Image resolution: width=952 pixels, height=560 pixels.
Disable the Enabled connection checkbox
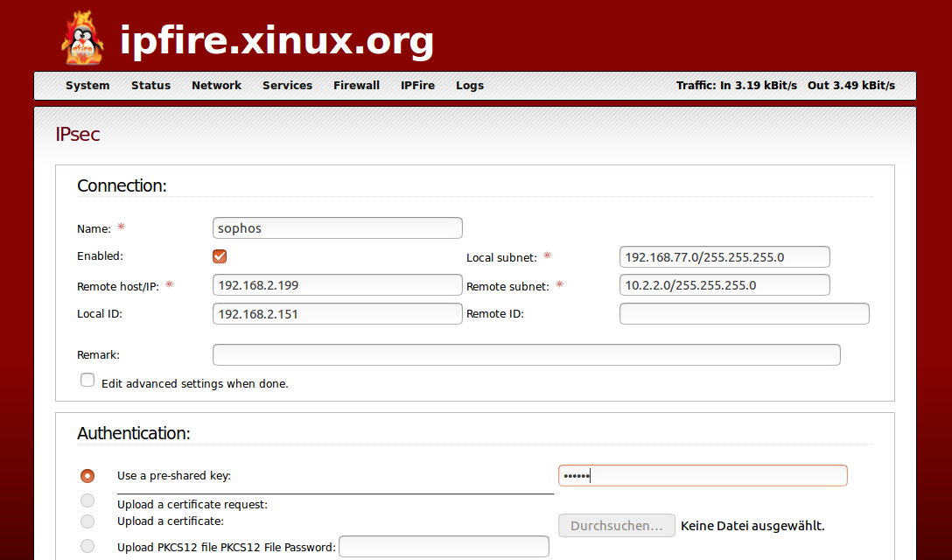click(220, 255)
